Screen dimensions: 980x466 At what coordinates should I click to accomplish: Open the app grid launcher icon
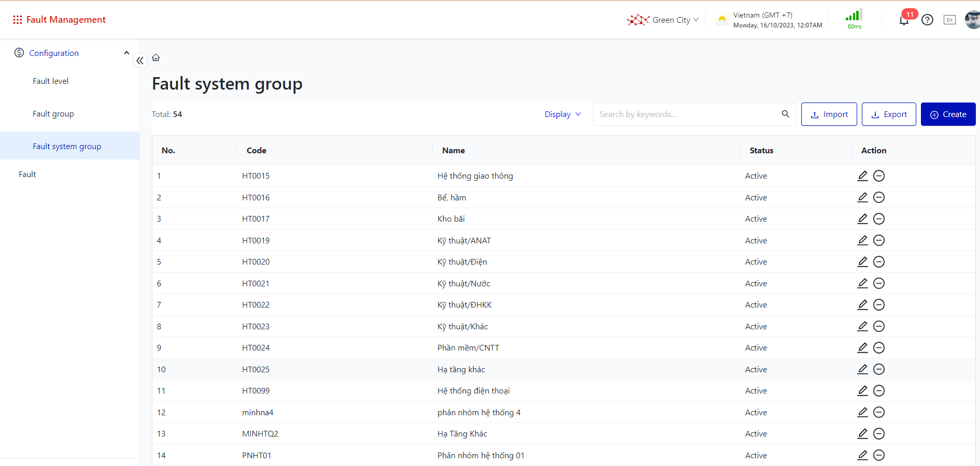17,20
